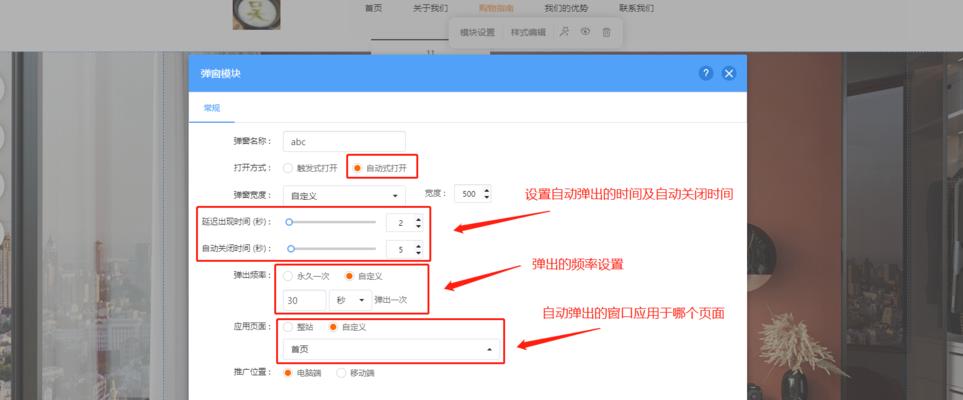
Task: Open the popup width 自定义 dropdown
Action: [x=345, y=196]
